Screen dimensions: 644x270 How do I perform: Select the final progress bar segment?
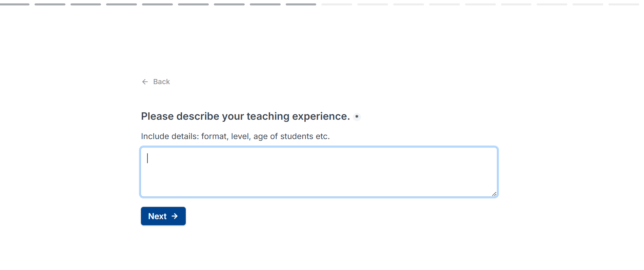coord(624,4)
